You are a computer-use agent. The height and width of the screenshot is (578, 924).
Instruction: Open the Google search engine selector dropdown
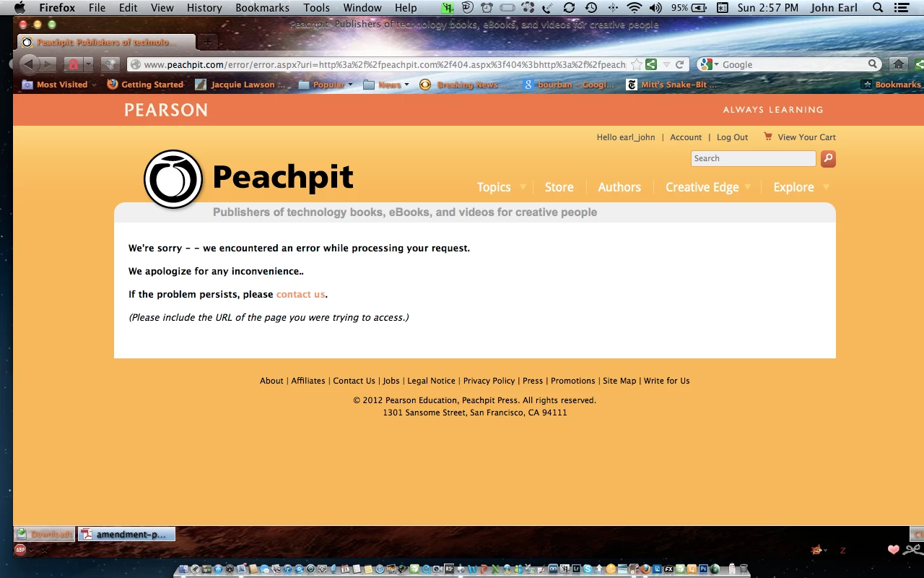(709, 64)
